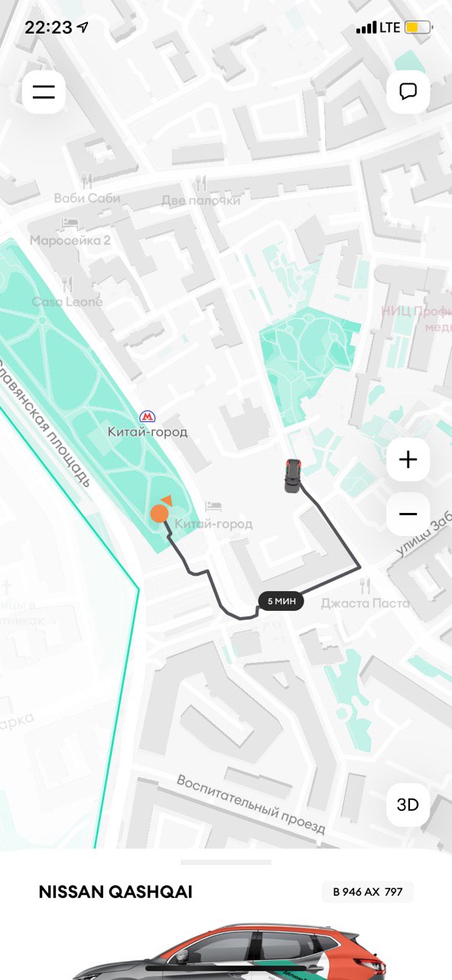
Task: Expand the bottom sheet via drag handle
Action: [x=226, y=862]
